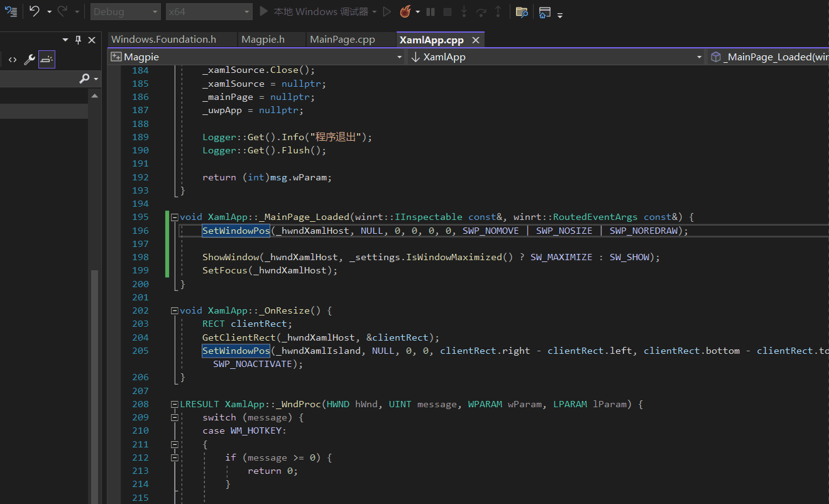Click SW_MAXIMIZE on line 198

(561, 257)
